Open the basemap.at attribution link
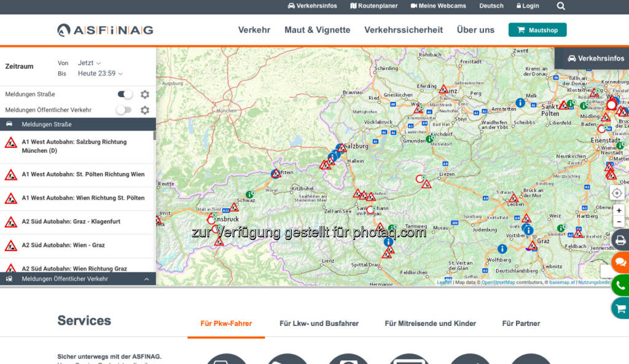 [562, 282]
